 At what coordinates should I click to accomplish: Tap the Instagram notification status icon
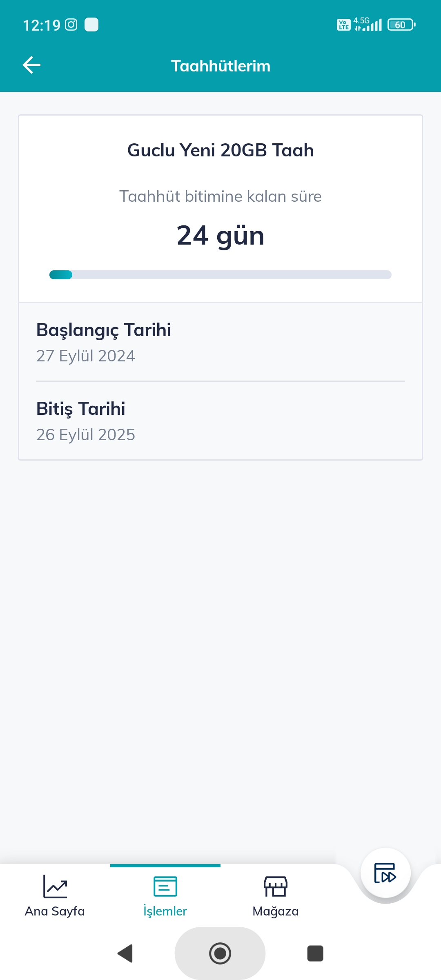click(71, 25)
